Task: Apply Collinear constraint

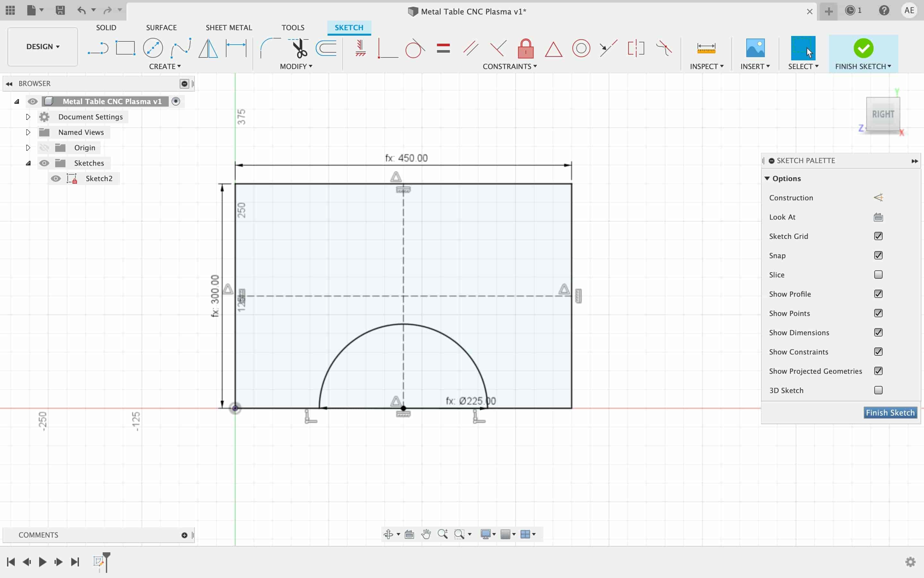Action: (x=608, y=48)
